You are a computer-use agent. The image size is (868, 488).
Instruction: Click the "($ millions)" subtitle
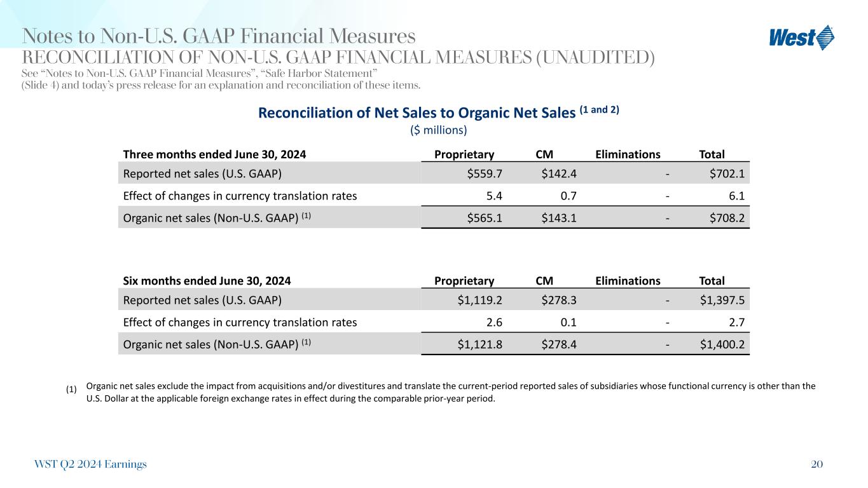437,130
